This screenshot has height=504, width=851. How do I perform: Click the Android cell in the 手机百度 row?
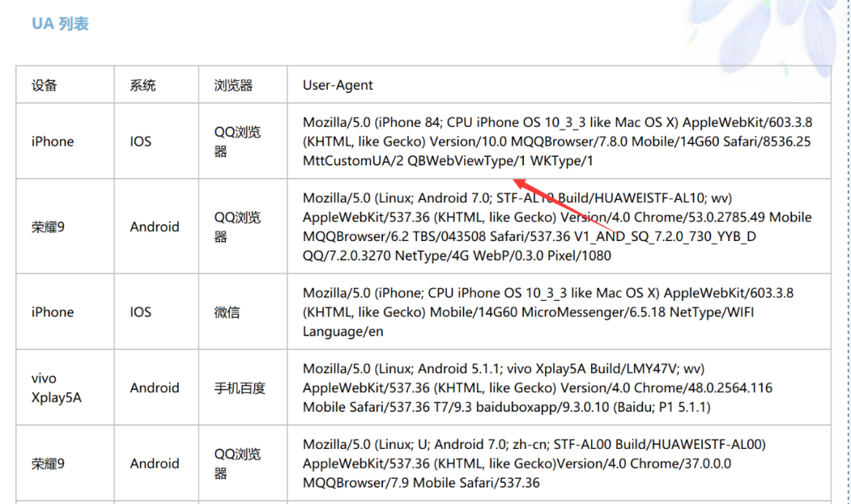[x=154, y=387]
